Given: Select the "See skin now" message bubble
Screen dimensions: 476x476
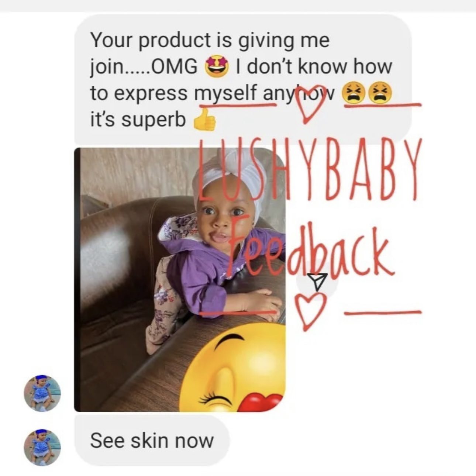Looking at the screenshot, I should click(152, 440).
